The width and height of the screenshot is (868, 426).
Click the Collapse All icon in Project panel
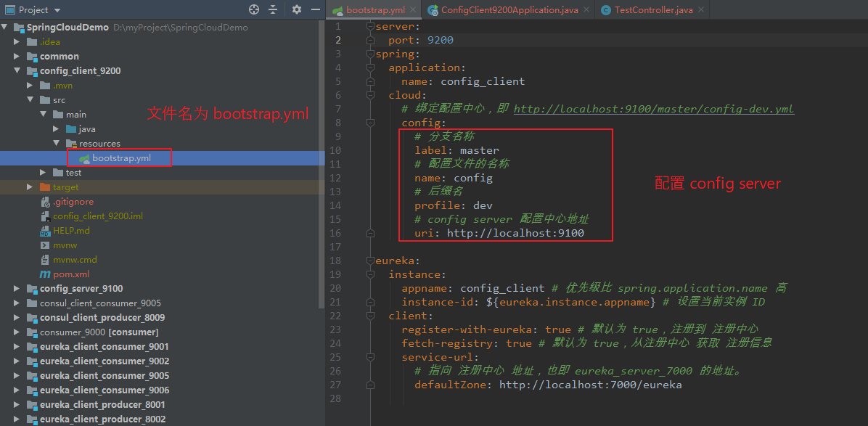273,9
